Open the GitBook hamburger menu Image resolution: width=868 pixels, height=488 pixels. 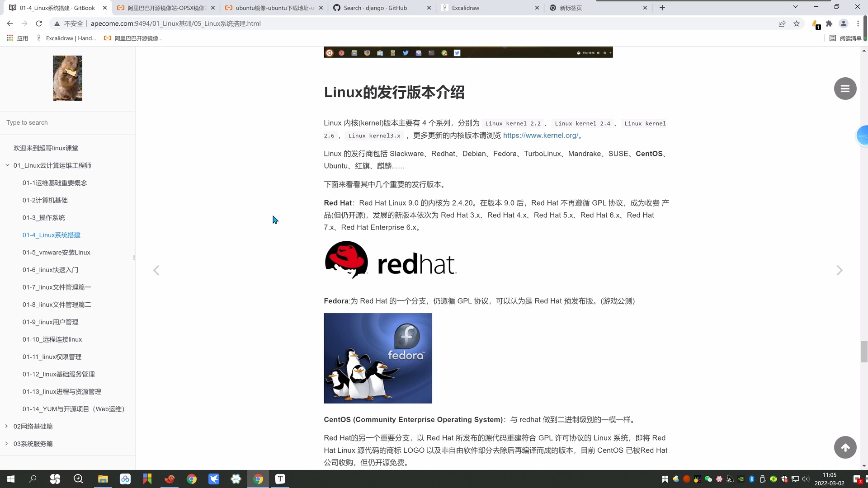click(844, 89)
